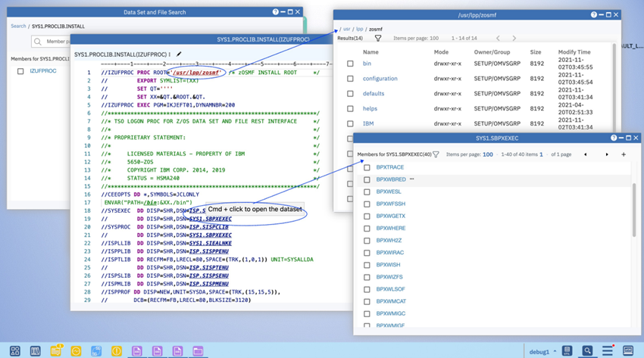Open the configuration directory link
This screenshot has width=644, height=358.
click(x=380, y=78)
